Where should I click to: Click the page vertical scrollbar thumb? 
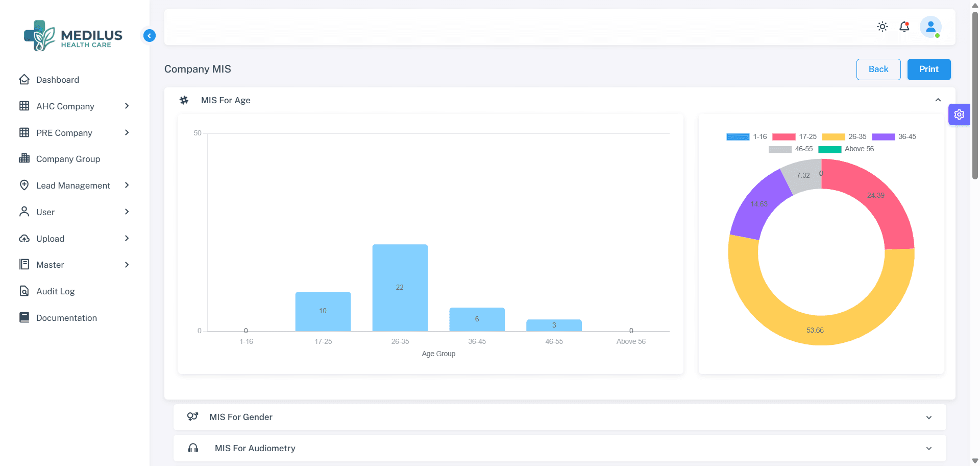coord(975,95)
